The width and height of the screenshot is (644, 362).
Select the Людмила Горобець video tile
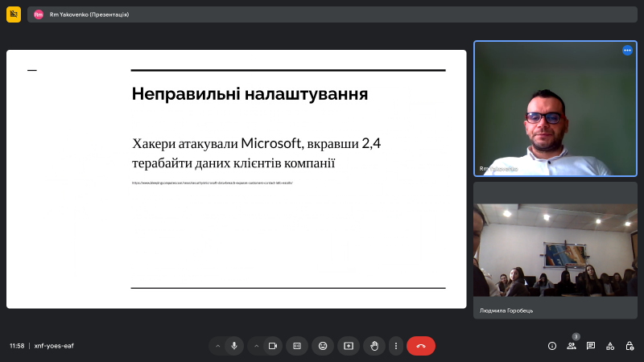tap(555, 250)
